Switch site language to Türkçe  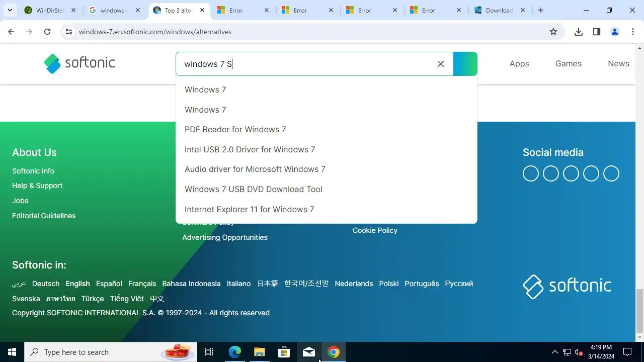tap(93, 299)
